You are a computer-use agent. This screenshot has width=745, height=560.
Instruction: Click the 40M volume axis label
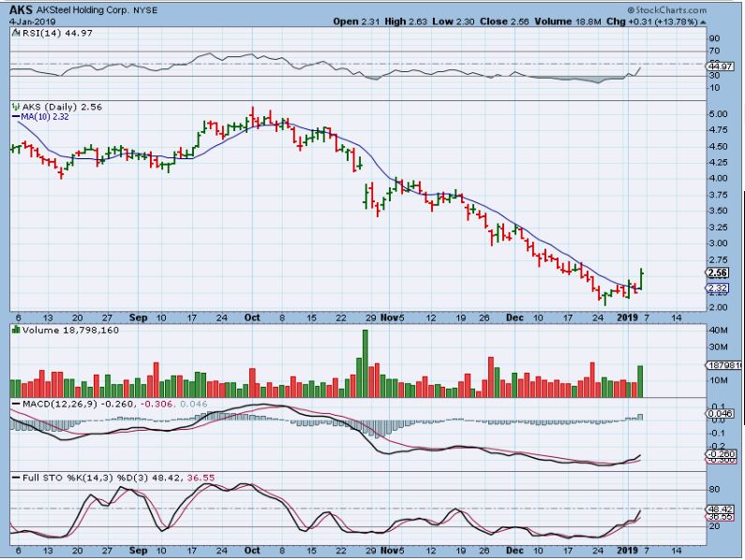click(x=718, y=331)
